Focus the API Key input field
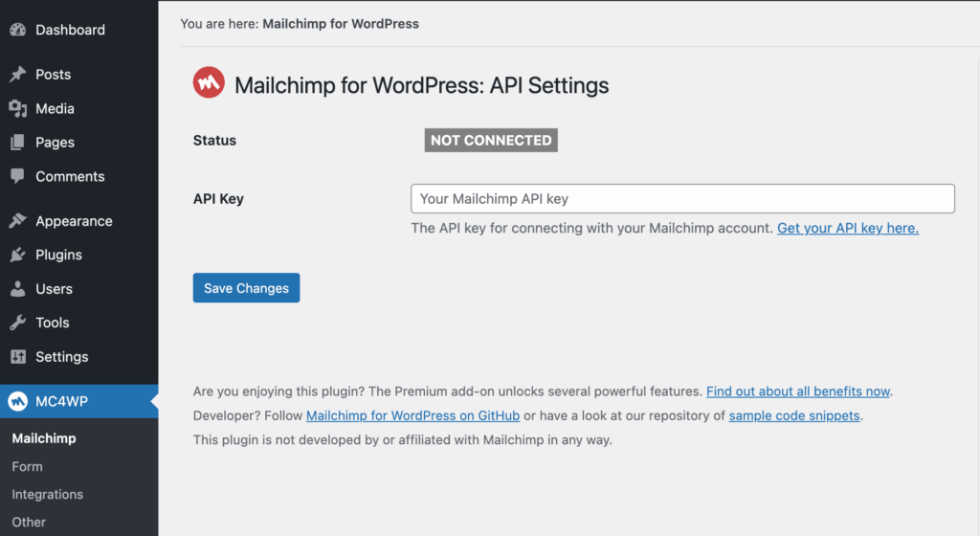The image size is (980, 536). pyautogui.click(x=682, y=199)
